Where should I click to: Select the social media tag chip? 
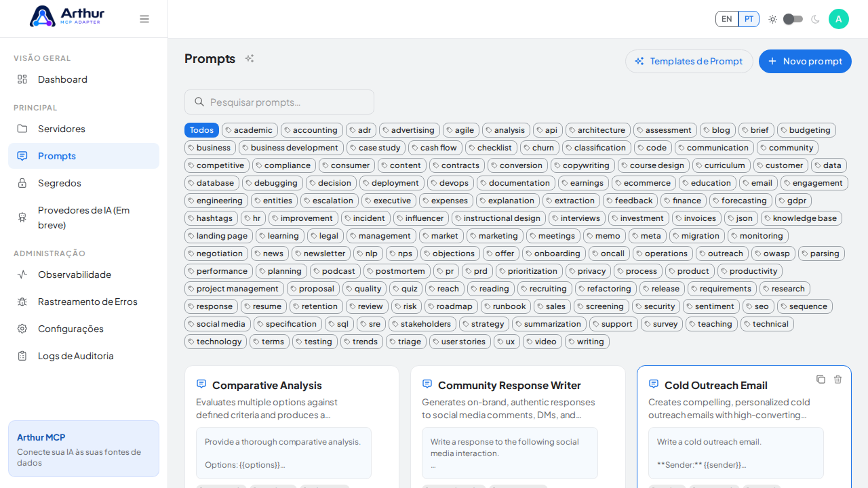(x=218, y=324)
